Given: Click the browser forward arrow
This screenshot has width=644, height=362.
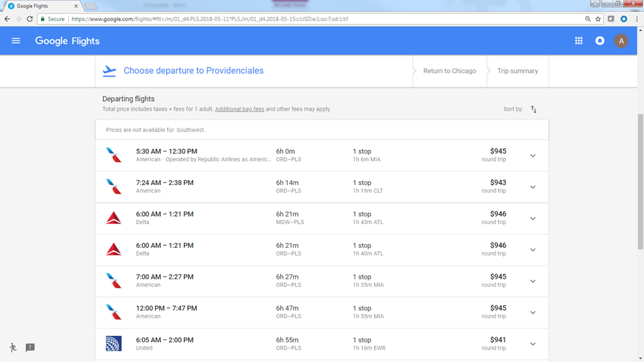Looking at the screenshot, I should tap(18, 19).
